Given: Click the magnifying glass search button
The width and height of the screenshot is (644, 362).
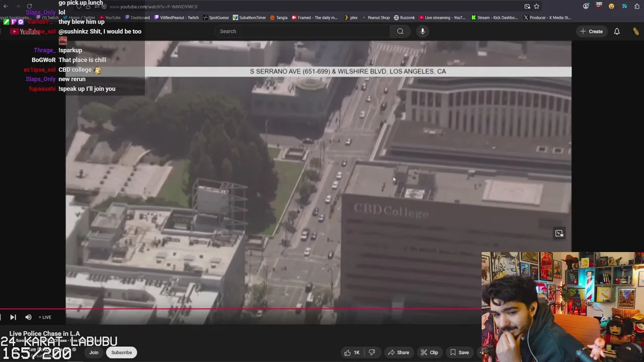Looking at the screenshot, I should pyautogui.click(x=400, y=31).
